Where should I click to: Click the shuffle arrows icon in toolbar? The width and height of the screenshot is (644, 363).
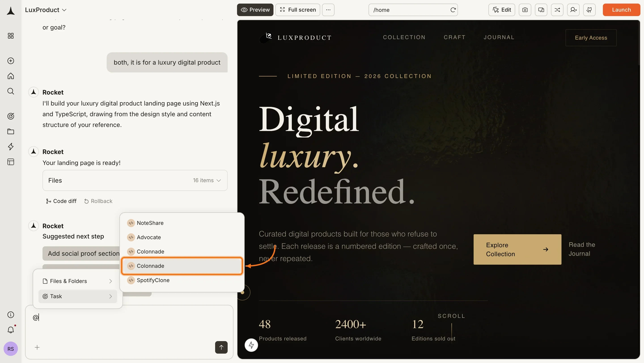click(557, 10)
